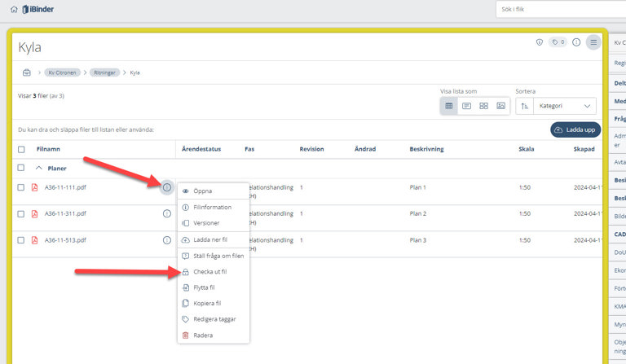Click the Plan 1 description cell
This screenshot has width=626, height=364.
click(x=417, y=187)
